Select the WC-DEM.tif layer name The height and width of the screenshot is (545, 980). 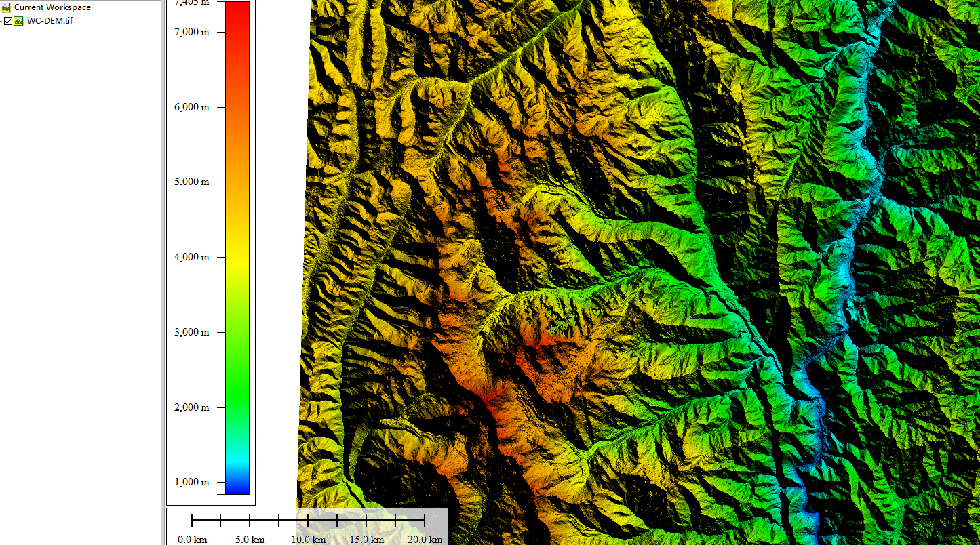pos(50,21)
